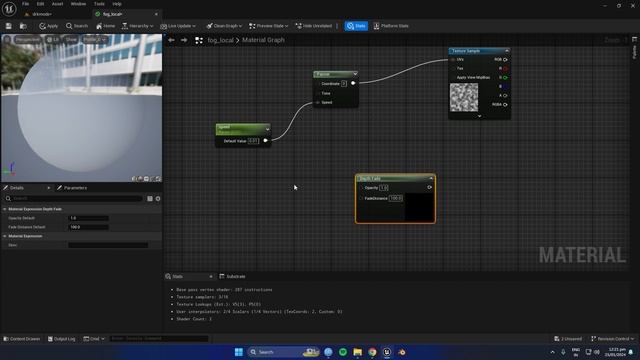Open the Preview State dropdown

(x=269, y=26)
